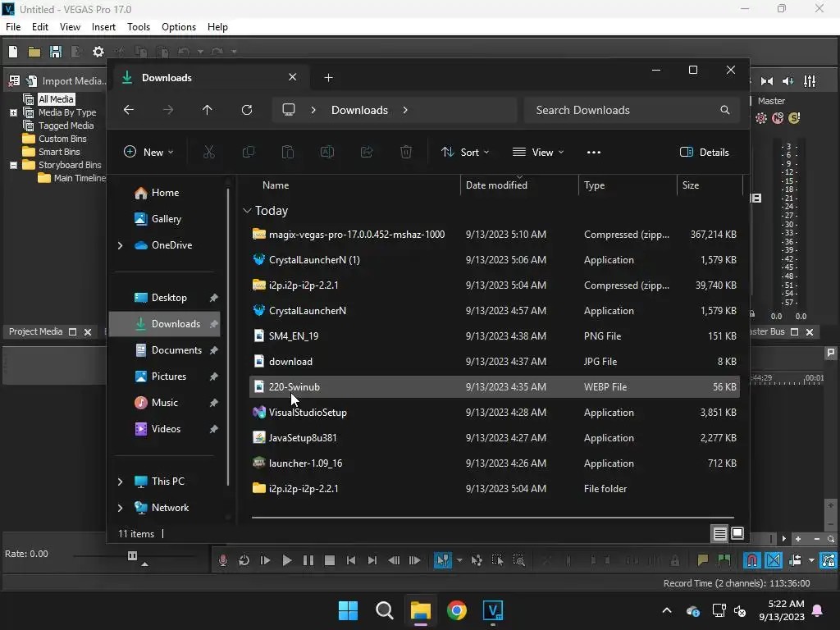Open Gallery in Explorer sidebar
This screenshot has width=840, height=630.
click(166, 219)
